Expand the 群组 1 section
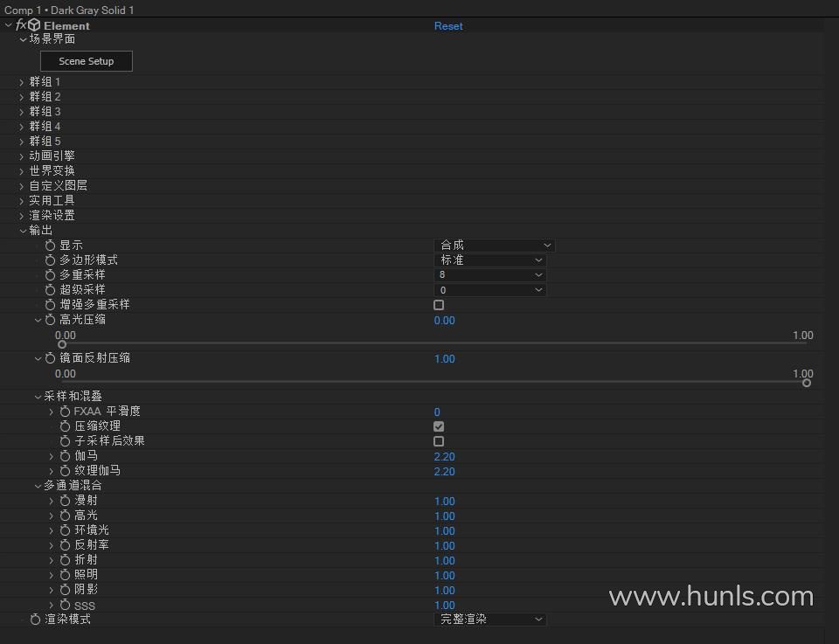Viewport: 839px width, 644px height. point(21,82)
